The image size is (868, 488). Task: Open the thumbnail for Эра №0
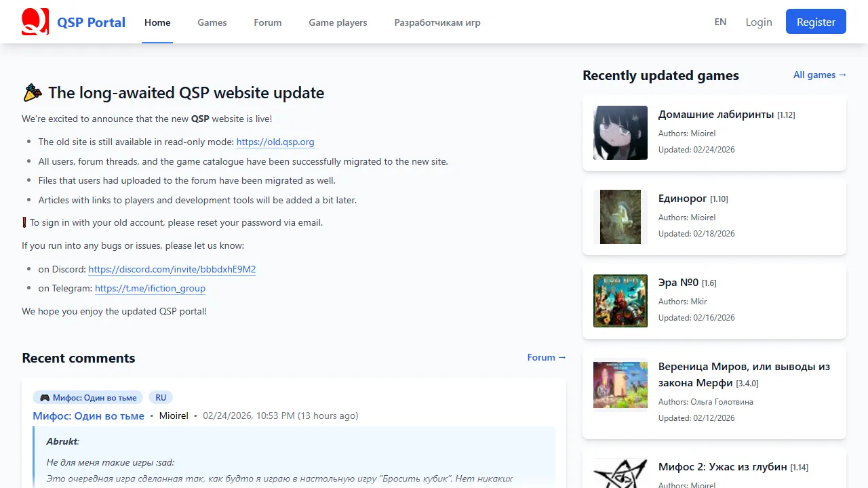[620, 301]
